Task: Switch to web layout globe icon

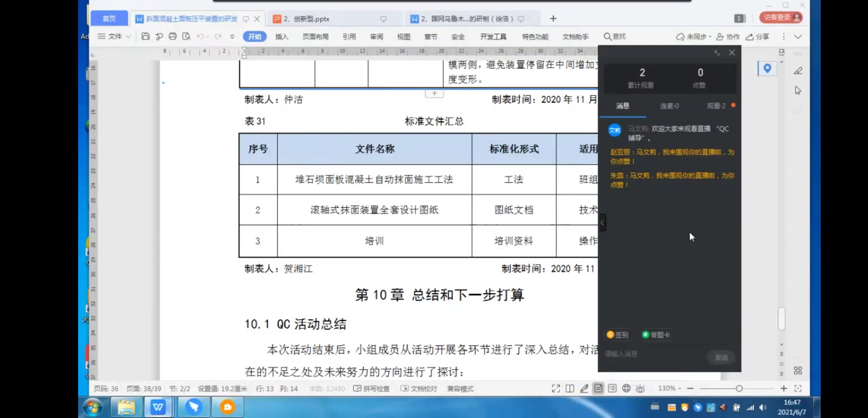Action: (626, 388)
